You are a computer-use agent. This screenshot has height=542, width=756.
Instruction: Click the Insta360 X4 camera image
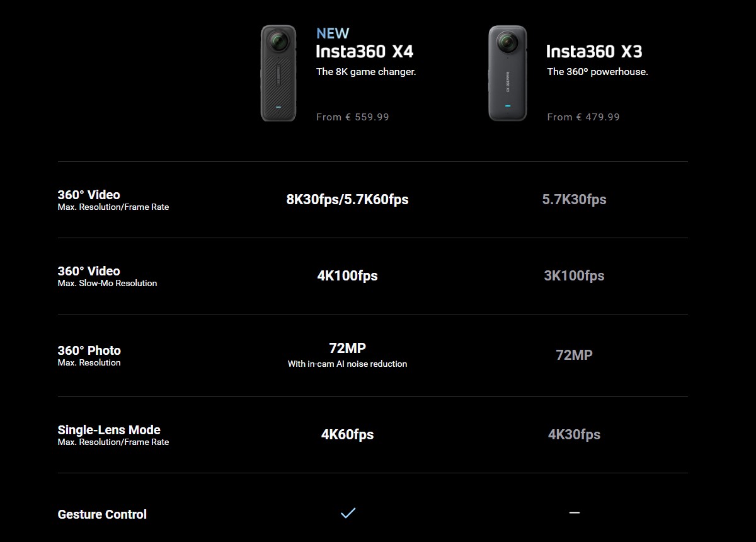pos(278,73)
